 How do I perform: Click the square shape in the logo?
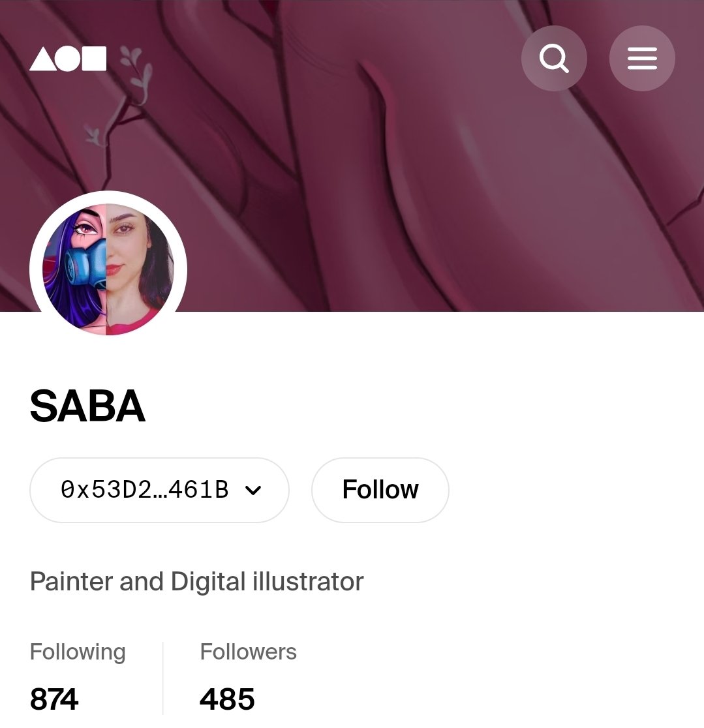(x=94, y=59)
